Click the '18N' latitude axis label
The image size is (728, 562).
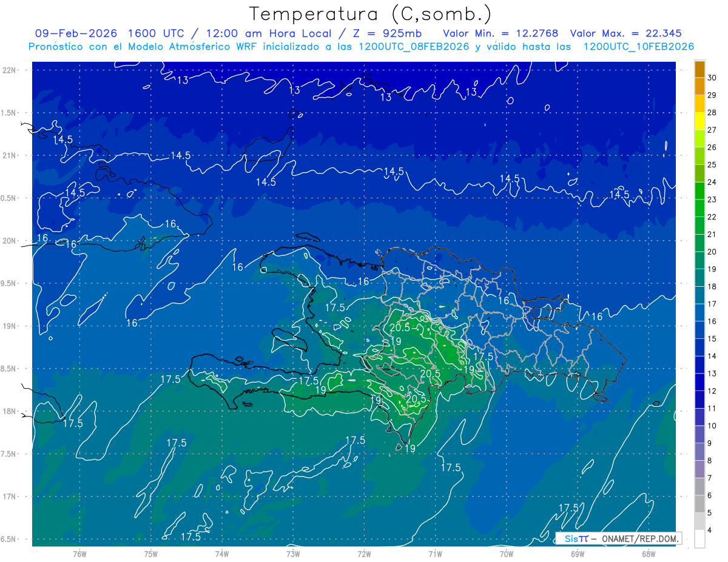click(9, 411)
